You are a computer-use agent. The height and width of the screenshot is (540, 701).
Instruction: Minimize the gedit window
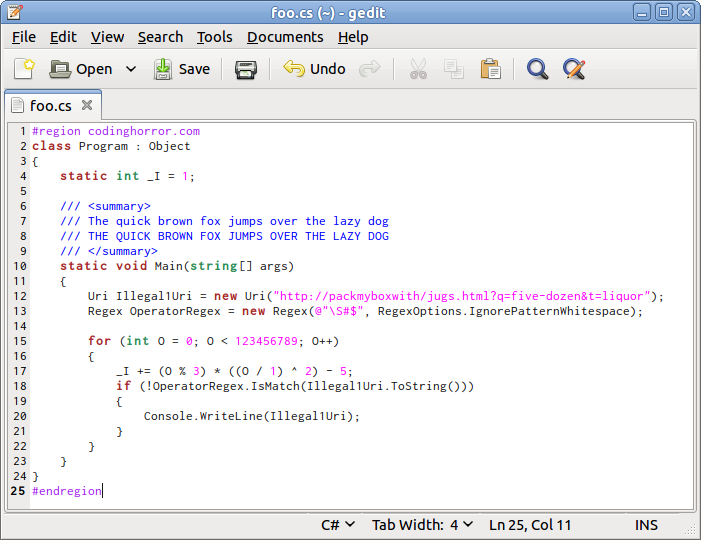(x=642, y=13)
